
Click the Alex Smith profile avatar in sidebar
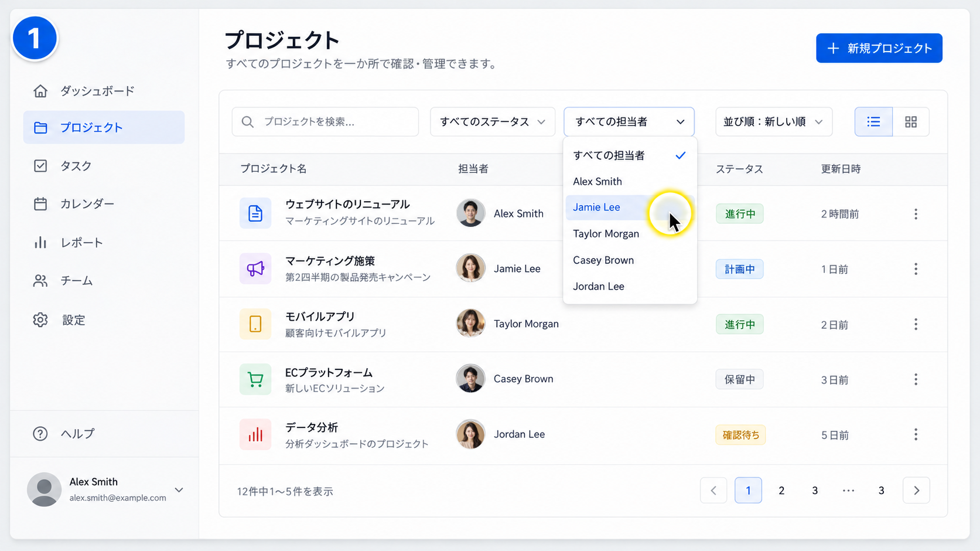click(45, 489)
